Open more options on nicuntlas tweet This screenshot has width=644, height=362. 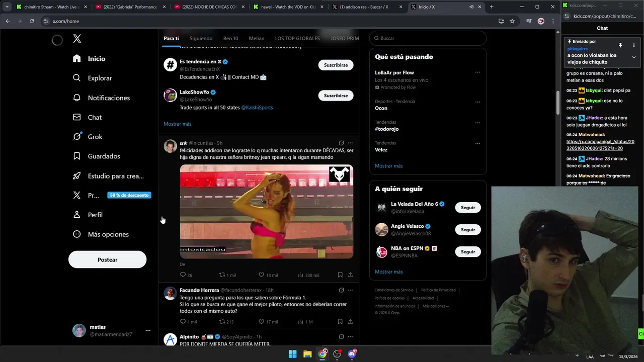tap(350, 143)
